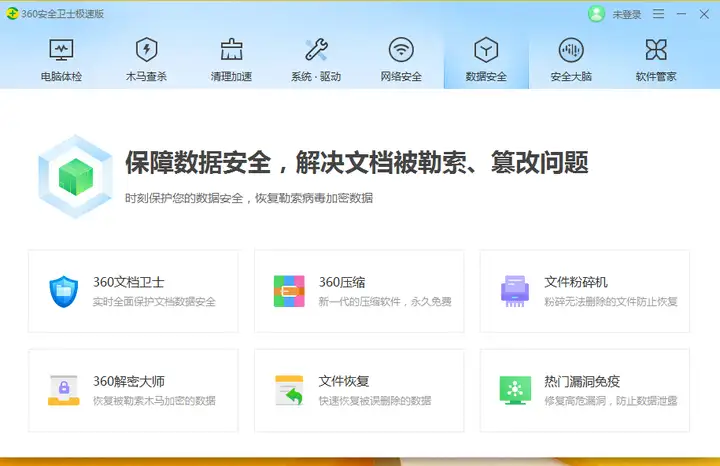Click the 360文档卫士 blue shield icon
This screenshot has height=466, width=720.
pyautogui.click(x=63, y=291)
